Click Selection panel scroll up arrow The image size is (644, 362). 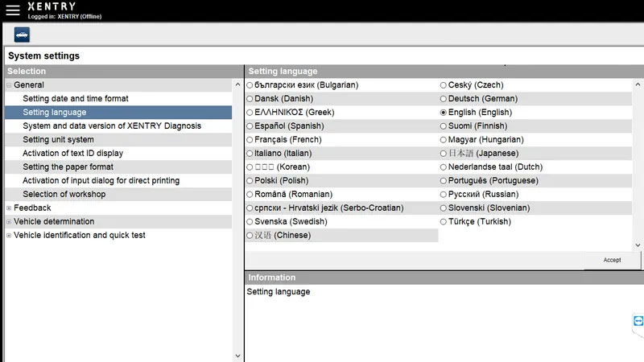coord(237,84)
